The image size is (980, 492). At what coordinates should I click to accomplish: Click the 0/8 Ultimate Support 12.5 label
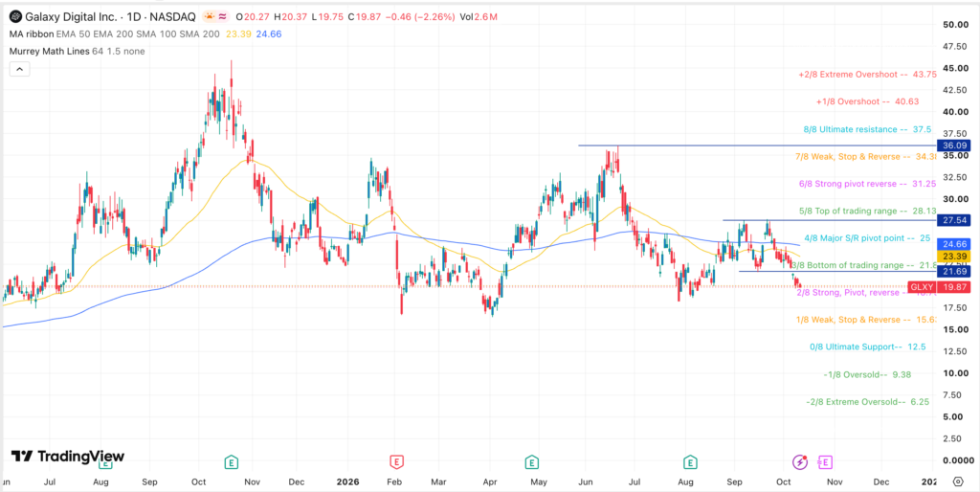867,347
